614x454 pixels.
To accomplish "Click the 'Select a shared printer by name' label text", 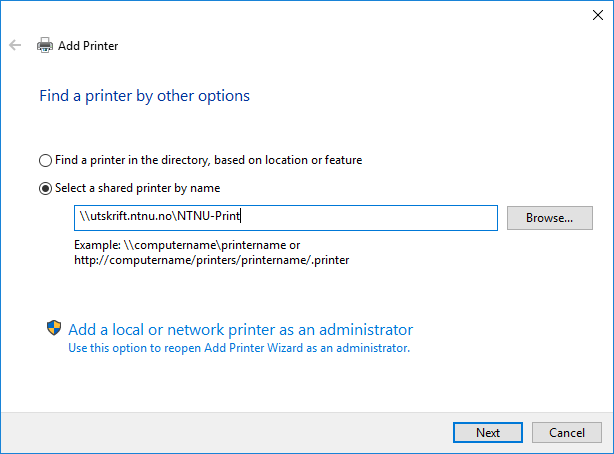I will (x=137, y=188).
